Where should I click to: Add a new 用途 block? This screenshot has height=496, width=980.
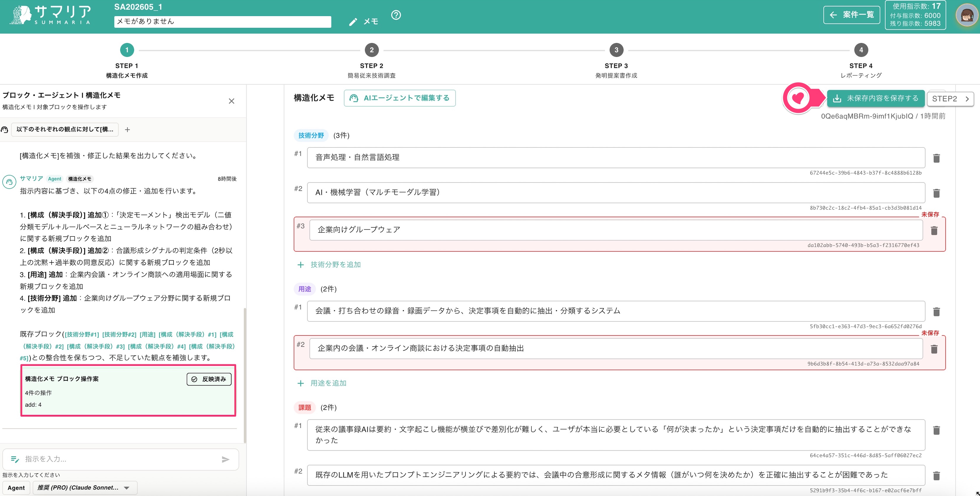322,383
